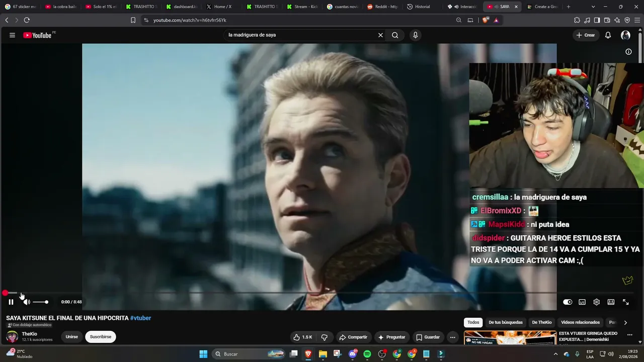Select the 'De TheKio' filter chip
644x362 pixels.
tap(542, 322)
